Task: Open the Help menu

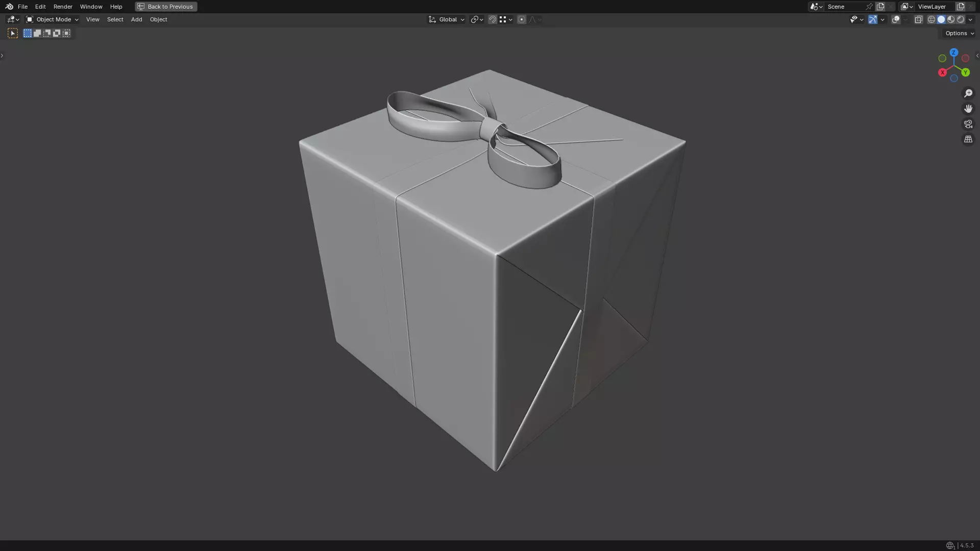Action: [x=116, y=7]
